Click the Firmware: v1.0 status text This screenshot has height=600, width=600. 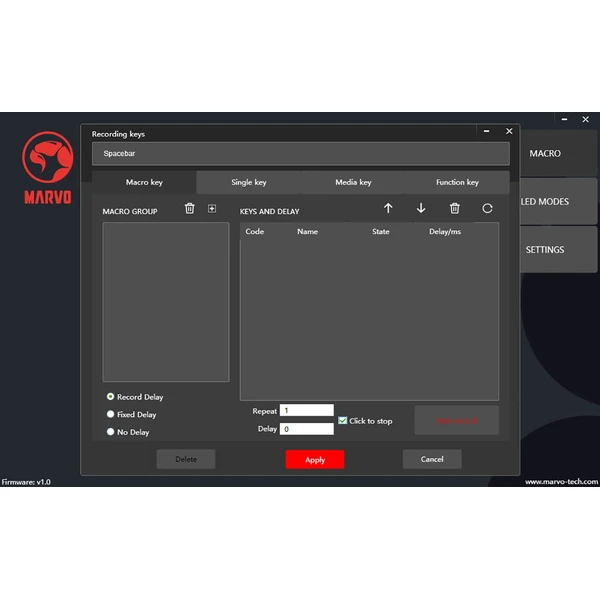click(x=26, y=482)
